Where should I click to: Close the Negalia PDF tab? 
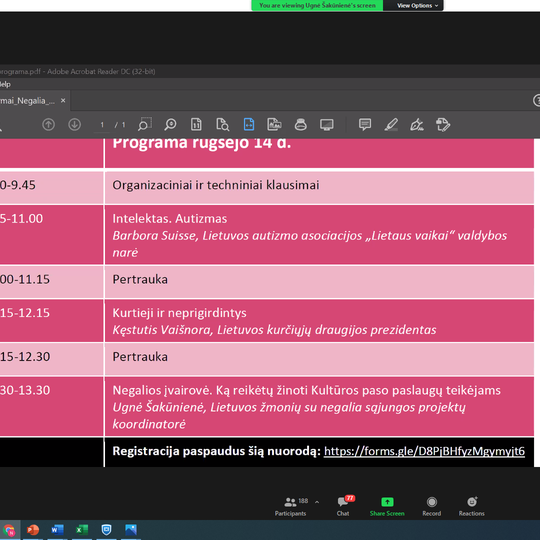pos(63,101)
